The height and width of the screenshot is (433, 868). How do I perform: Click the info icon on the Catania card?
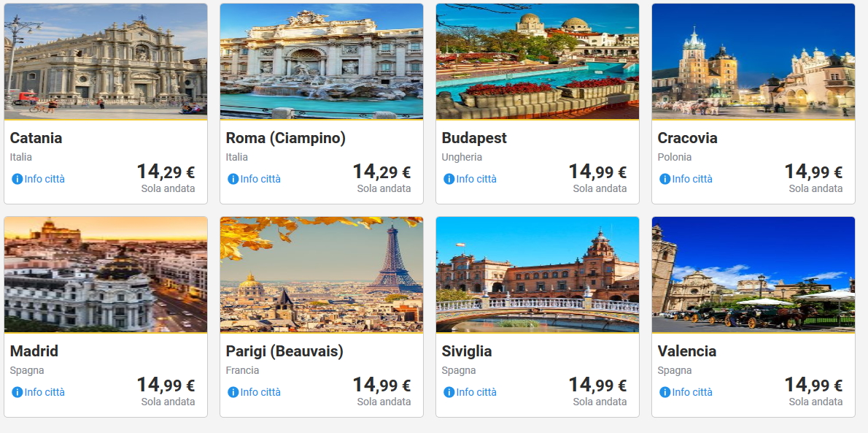click(x=17, y=179)
